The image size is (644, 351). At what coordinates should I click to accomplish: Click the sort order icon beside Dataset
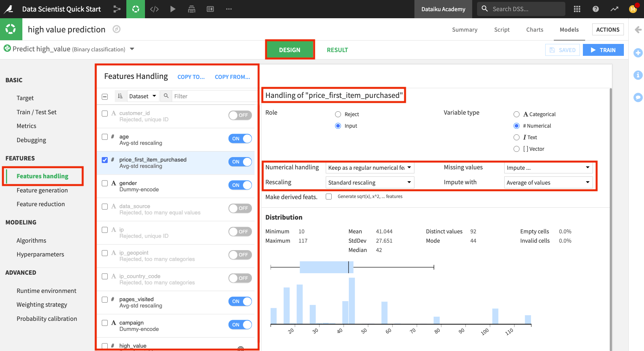coord(120,96)
